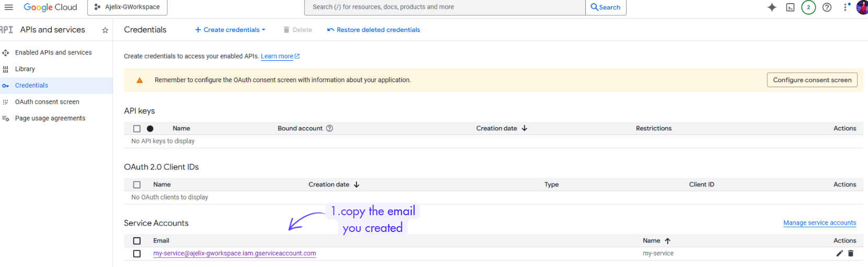Click the Library sidebar icon
The height and width of the screenshot is (267, 868).
pyautogui.click(x=6, y=69)
